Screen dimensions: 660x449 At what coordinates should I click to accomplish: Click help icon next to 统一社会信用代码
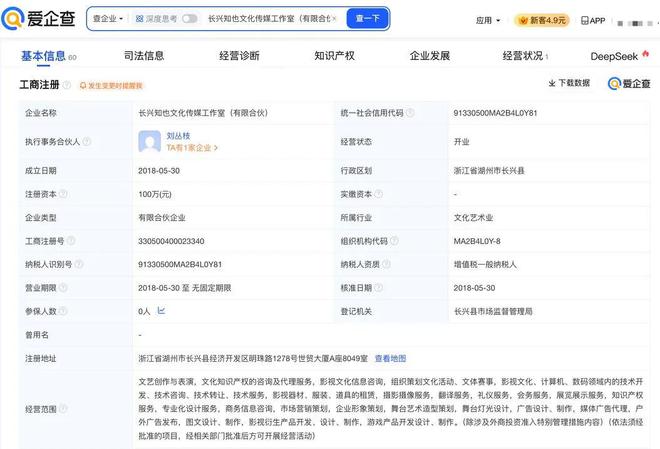click(410, 113)
